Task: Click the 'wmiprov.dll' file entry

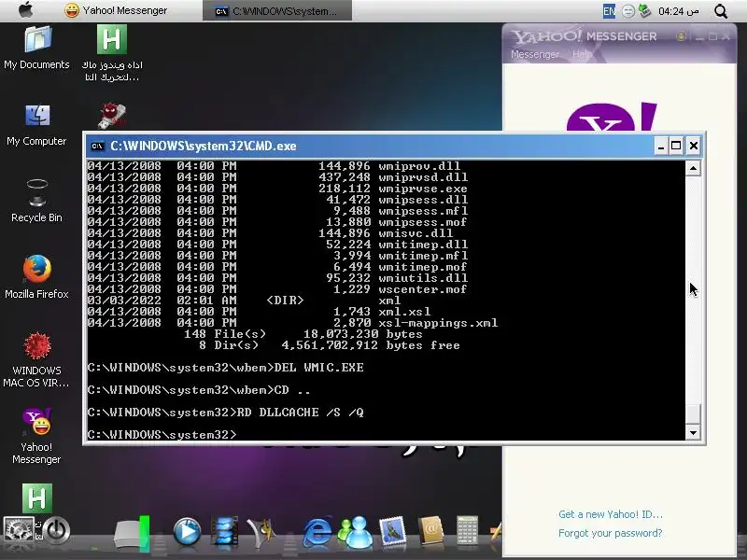Action: click(419, 166)
